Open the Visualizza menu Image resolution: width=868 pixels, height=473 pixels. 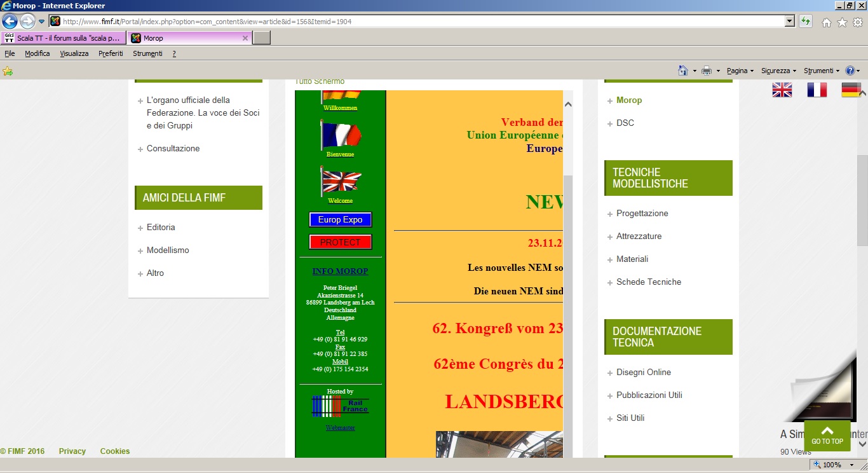coord(74,53)
